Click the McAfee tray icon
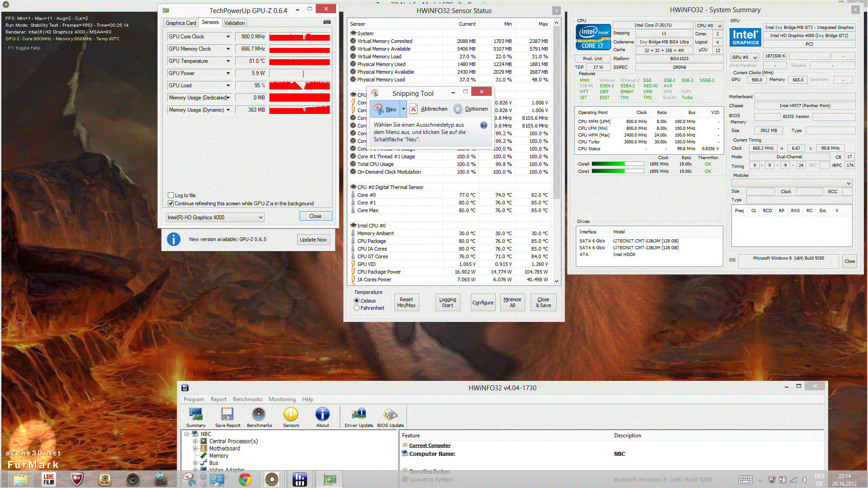The height and width of the screenshot is (488, 868). pyautogui.click(x=772, y=479)
